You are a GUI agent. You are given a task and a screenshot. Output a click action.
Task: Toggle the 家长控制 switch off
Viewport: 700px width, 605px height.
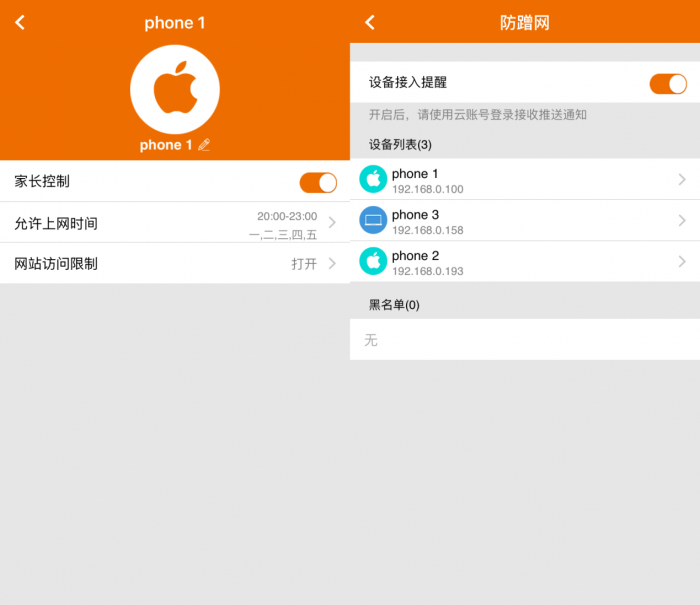click(318, 182)
